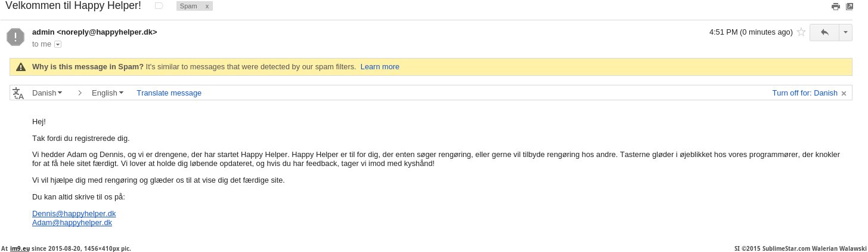Image resolution: width=868 pixels, height=252 pixels.
Task: Click the 'Hej!' greeting text
Action: [x=39, y=122]
